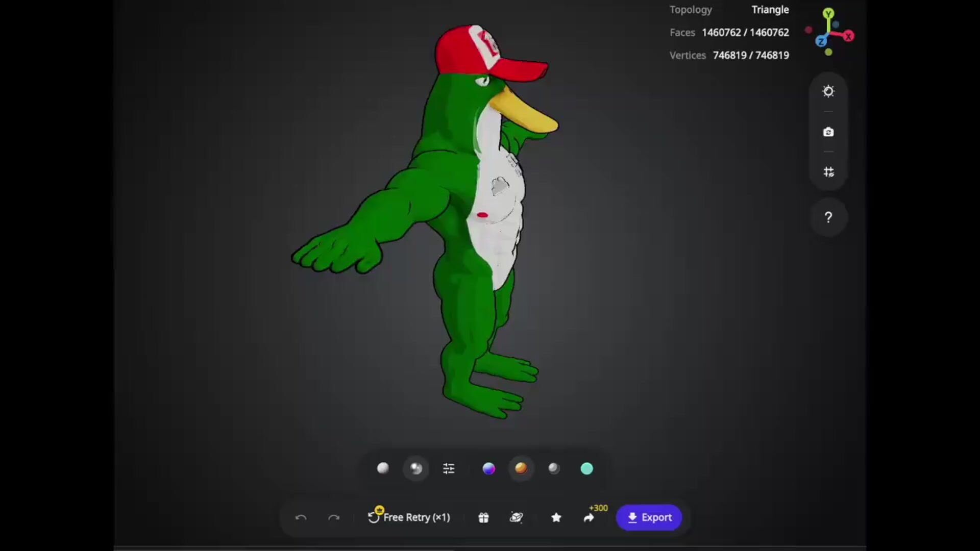Open the question mark help button
Screen dimensions: 980x551
828,217
